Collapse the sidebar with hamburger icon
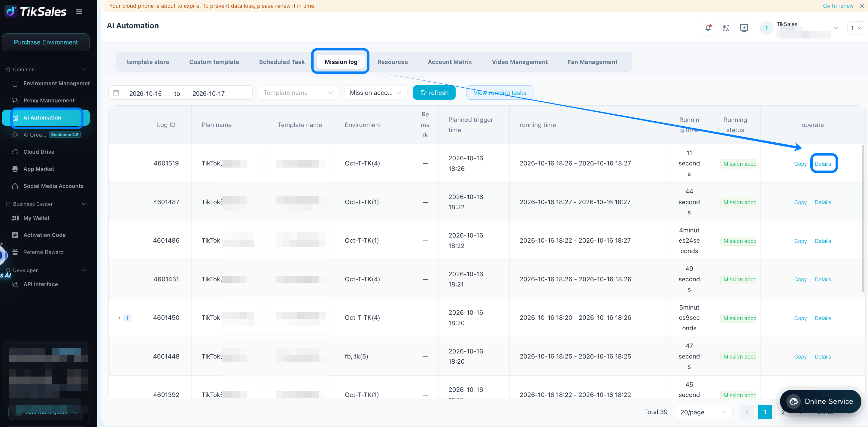Image resolution: width=868 pixels, height=427 pixels. 79,11
